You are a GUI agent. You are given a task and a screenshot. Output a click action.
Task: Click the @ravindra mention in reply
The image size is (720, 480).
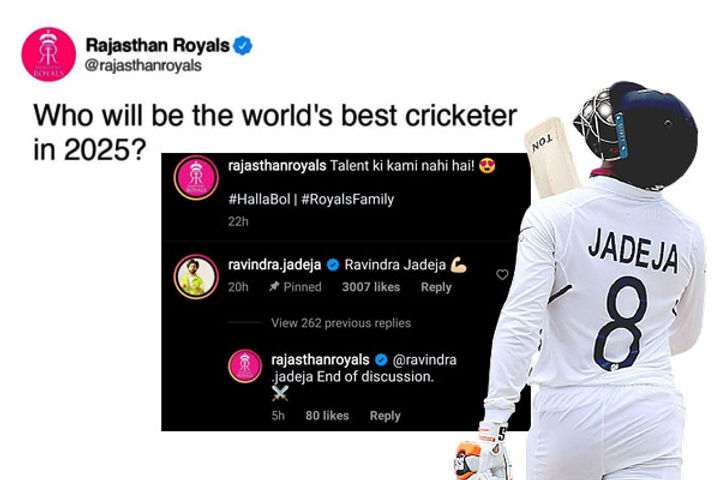click(x=425, y=360)
